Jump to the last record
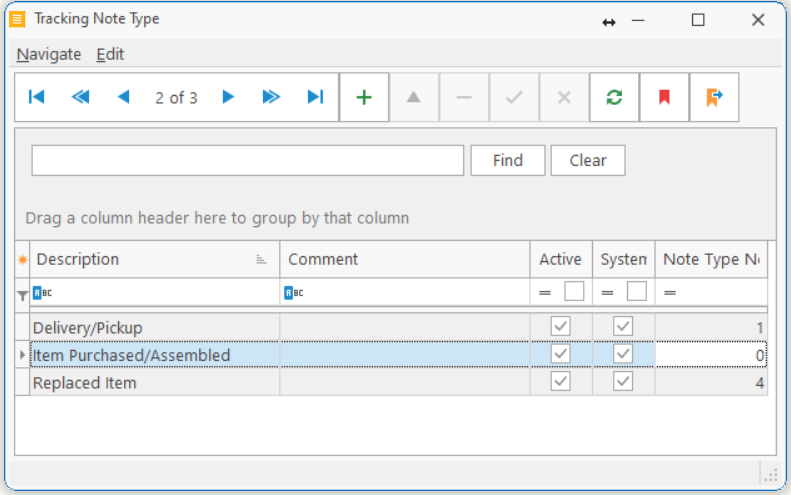This screenshot has height=495, width=791. pos(315,97)
